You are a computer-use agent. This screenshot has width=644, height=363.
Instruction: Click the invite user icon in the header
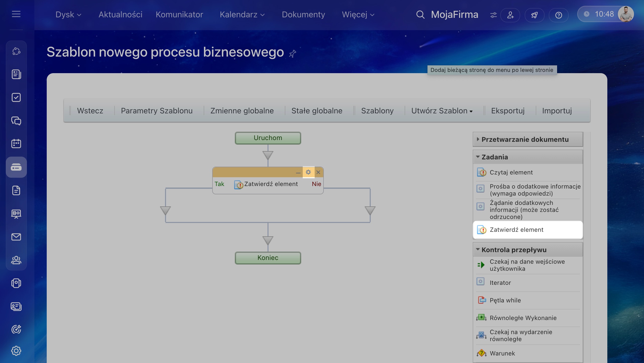510,15
